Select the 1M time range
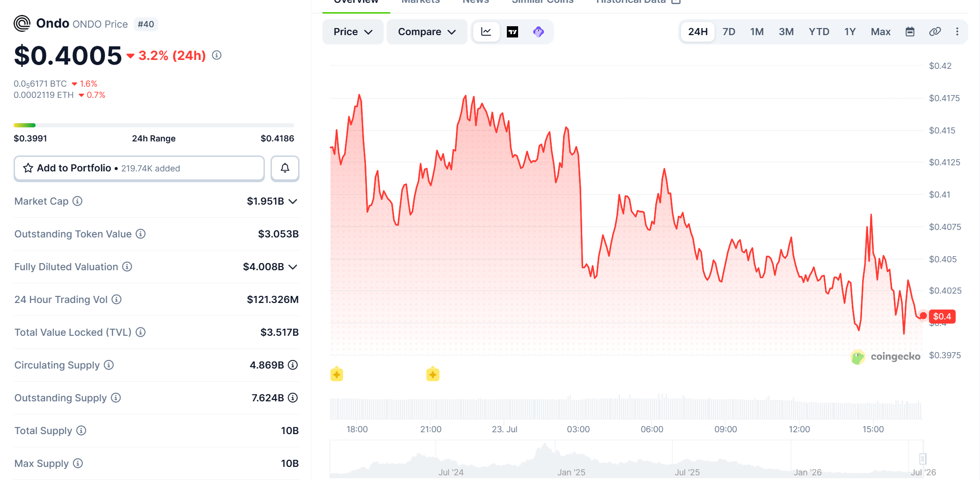This screenshot has height=480, width=980. pos(757,32)
